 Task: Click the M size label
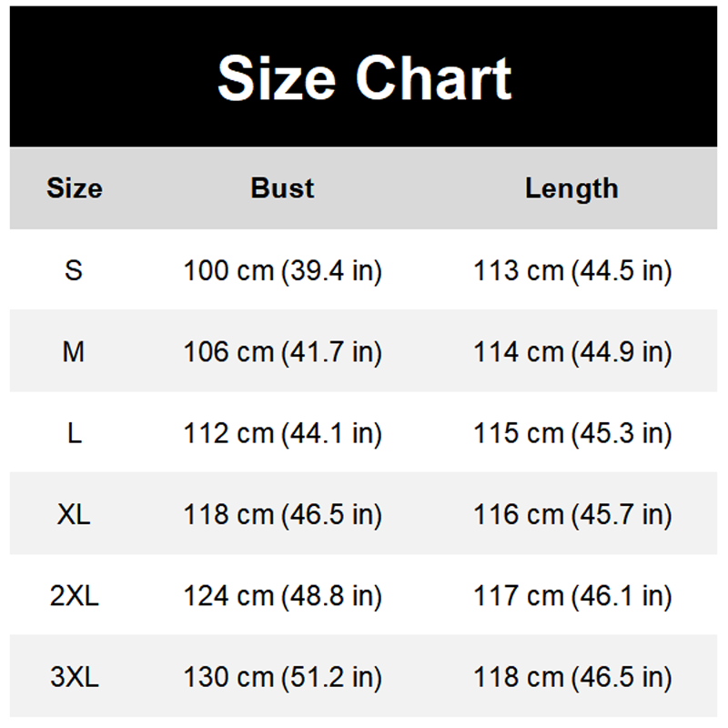coord(74,351)
